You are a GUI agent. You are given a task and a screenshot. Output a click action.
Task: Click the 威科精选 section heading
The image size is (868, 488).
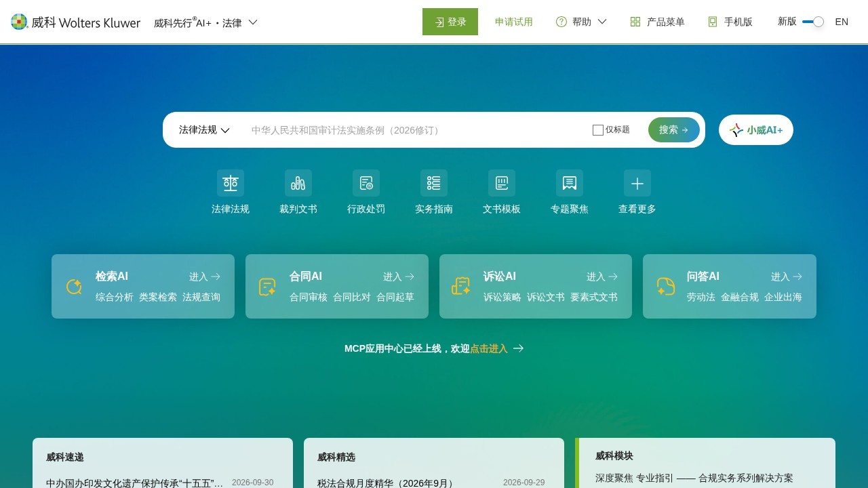(x=336, y=457)
